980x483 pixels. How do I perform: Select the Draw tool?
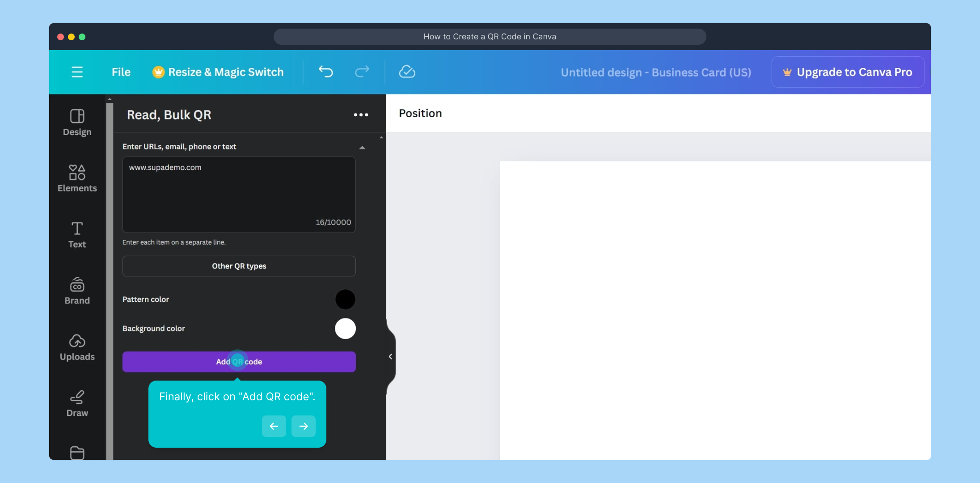click(77, 402)
